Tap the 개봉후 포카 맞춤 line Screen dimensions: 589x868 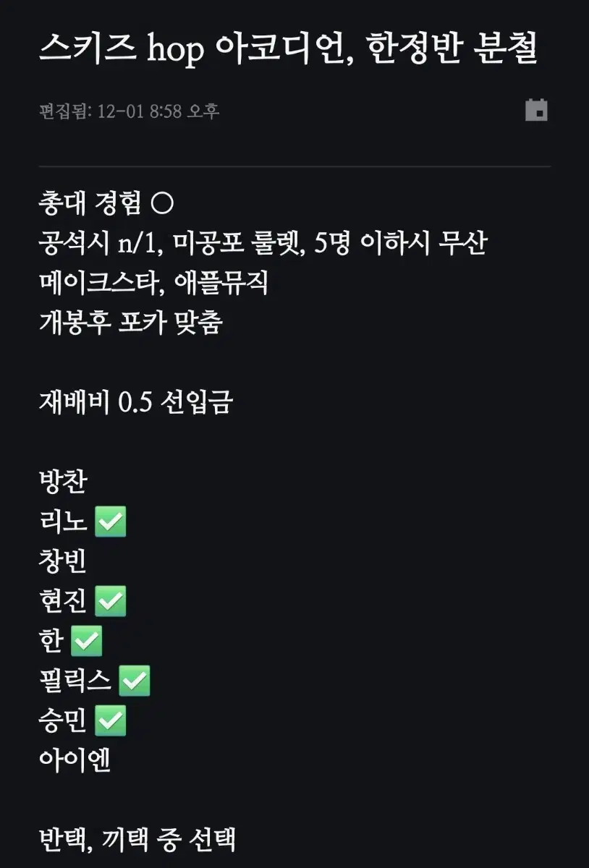point(130,323)
